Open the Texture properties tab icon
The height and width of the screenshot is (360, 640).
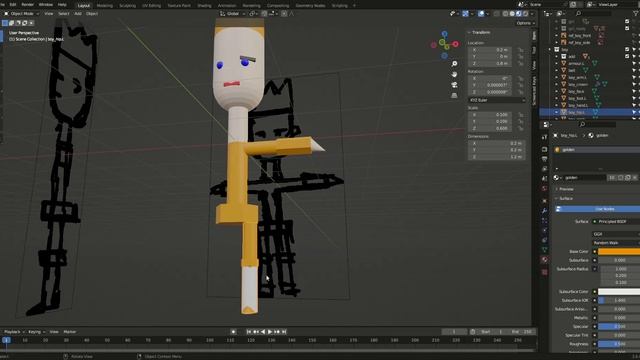pos(544,272)
